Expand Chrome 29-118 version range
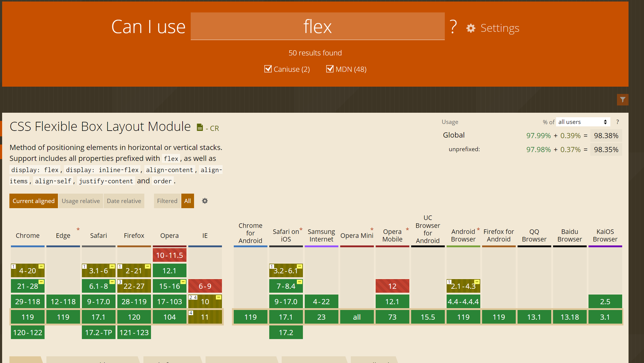Viewport: 644px width, 363px height. 28,301
